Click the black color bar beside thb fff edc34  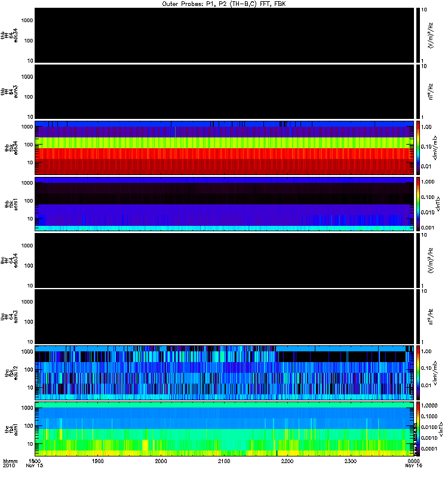[418, 35]
